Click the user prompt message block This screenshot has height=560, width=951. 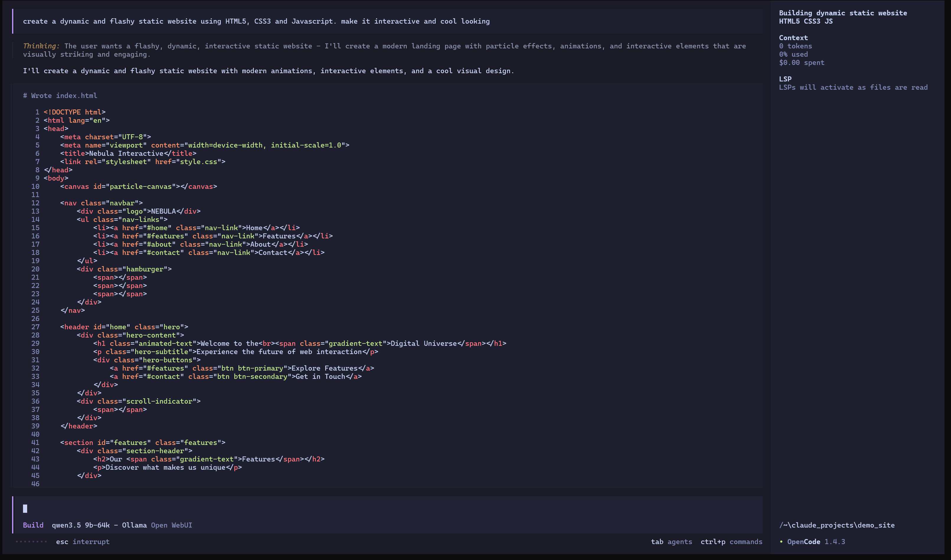click(x=387, y=21)
